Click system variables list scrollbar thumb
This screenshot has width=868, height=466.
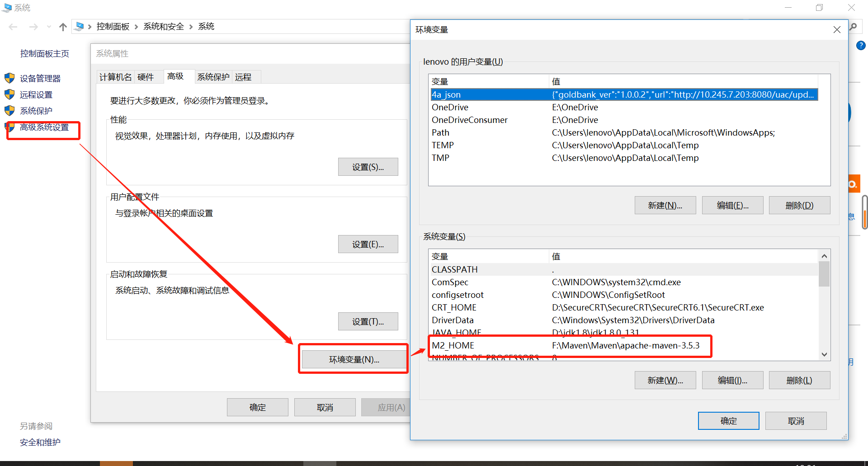point(824,274)
